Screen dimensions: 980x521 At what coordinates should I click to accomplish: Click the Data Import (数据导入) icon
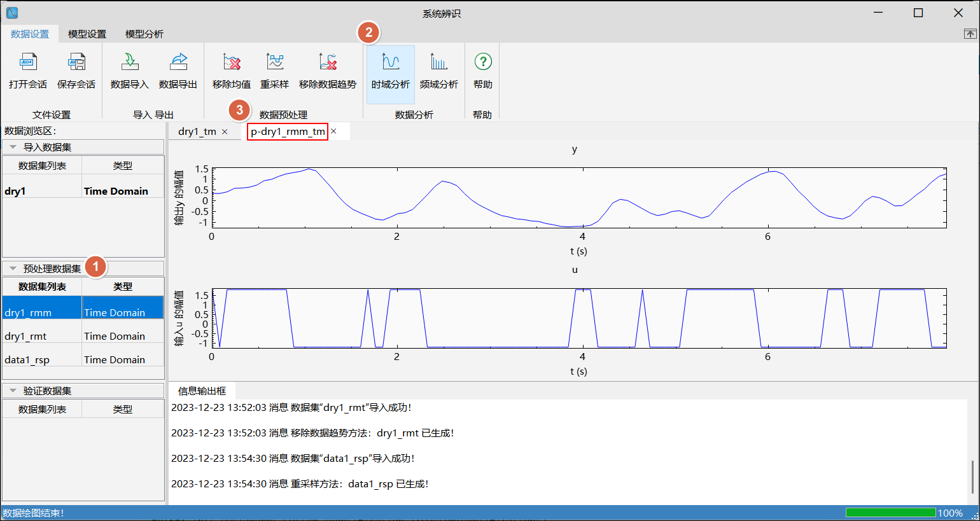[x=129, y=62]
